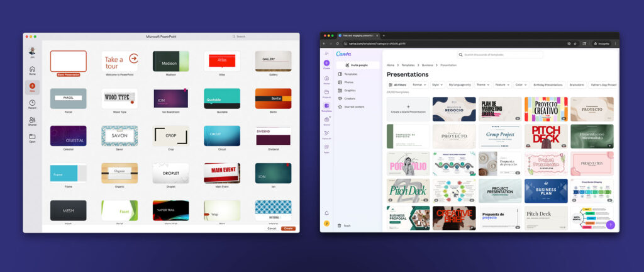The width and height of the screenshot is (644, 272).
Task: Select the Celestial template thumbnail
Action: [x=68, y=136]
